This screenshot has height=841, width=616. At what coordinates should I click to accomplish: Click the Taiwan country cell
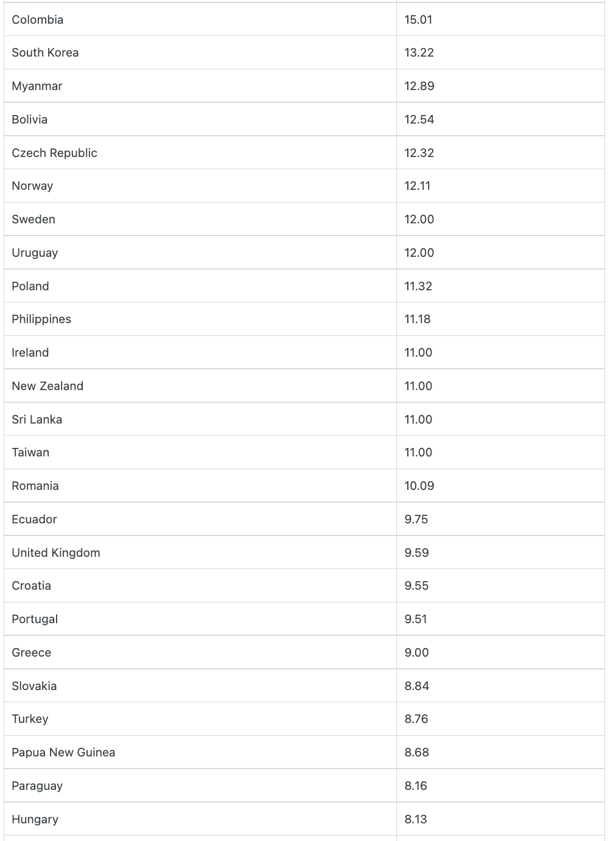[x=200, y=452]
